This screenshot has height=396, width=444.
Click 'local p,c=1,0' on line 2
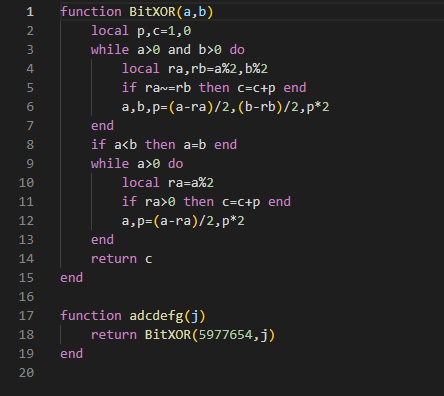click(141, 31)
